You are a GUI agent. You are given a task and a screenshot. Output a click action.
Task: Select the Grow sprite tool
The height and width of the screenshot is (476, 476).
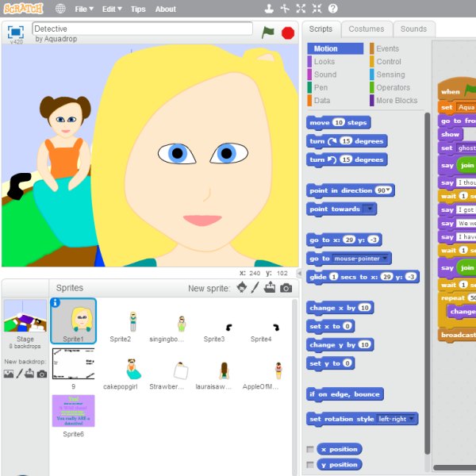click(x=301, y=9)
